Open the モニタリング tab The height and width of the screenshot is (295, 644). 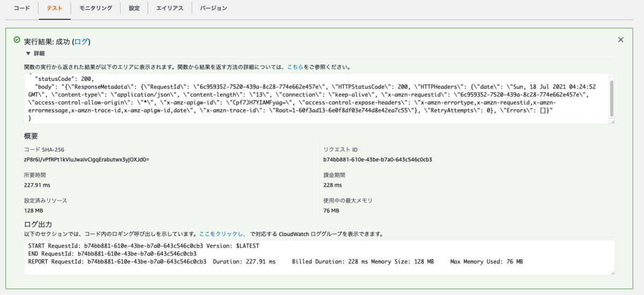click(96, 9)
